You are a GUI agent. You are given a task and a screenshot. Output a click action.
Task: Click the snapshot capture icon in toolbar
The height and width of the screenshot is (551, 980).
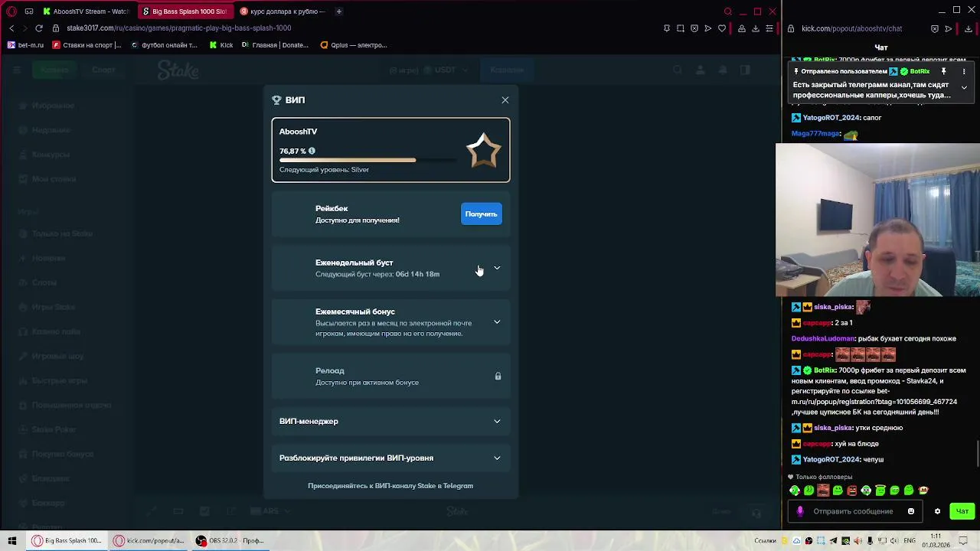point(681,28)
